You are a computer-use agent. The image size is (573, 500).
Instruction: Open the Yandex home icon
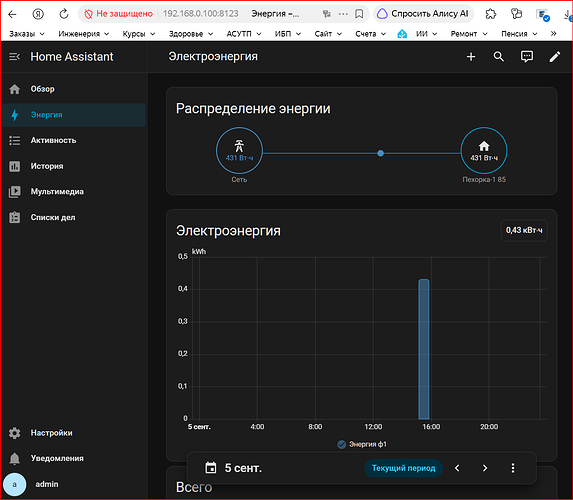coord(38,14)
